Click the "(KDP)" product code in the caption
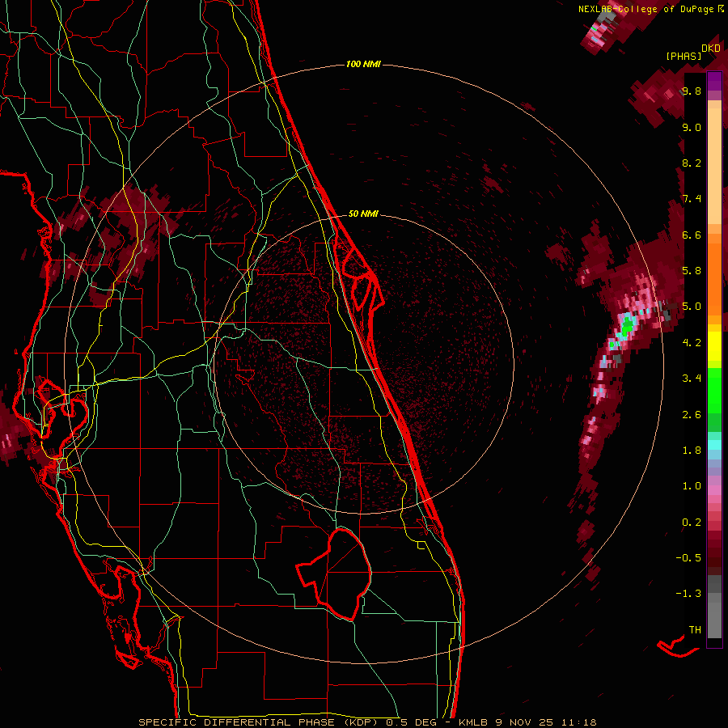The height and width of the screenshot is (728, 728). pos(362,722)
